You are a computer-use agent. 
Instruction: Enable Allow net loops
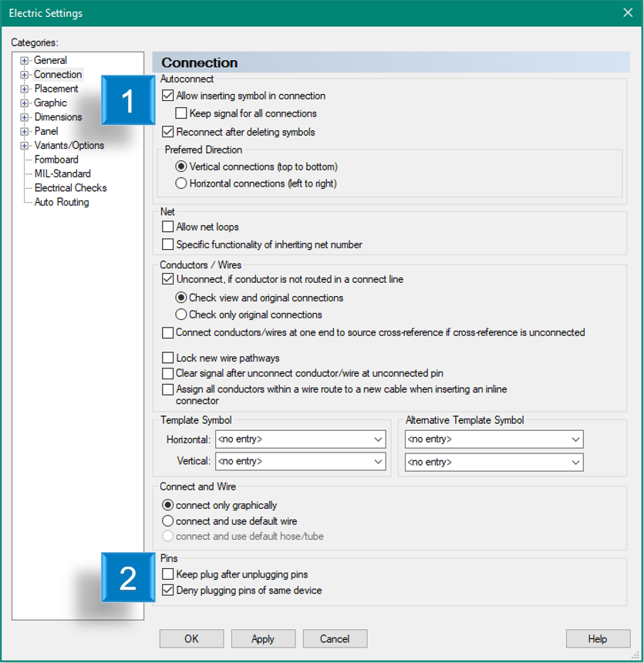(x=167, y=227)
